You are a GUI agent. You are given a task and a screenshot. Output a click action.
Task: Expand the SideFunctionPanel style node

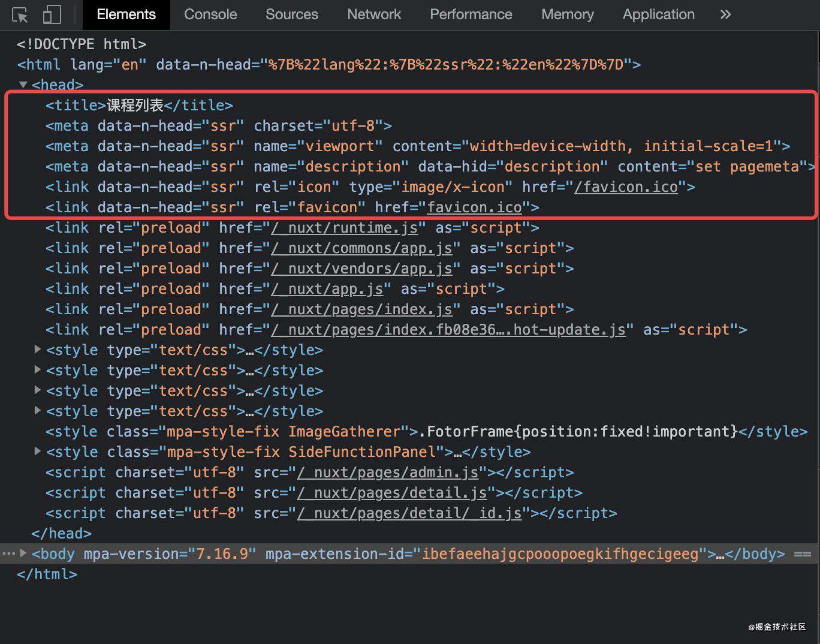(x=38, y=451)
